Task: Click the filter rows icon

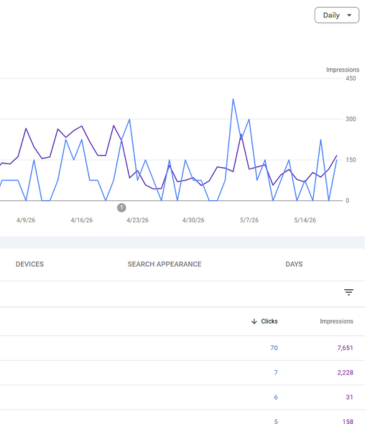Action: [349, 292]
